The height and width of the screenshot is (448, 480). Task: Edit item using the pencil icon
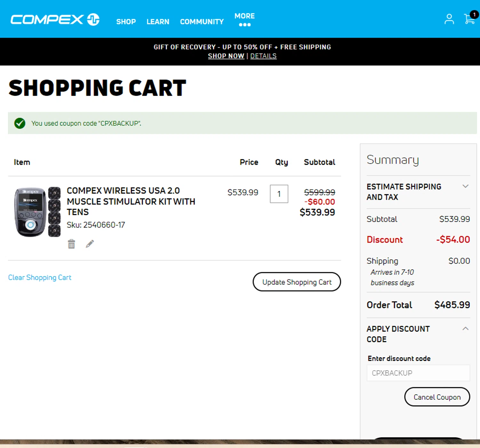(x=90, y=244)
